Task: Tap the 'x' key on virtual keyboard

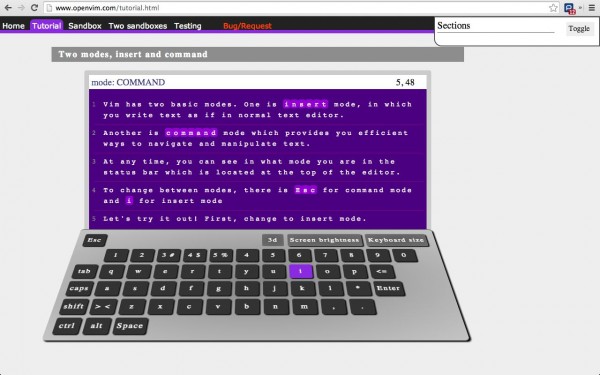Action: coord(161,307)
